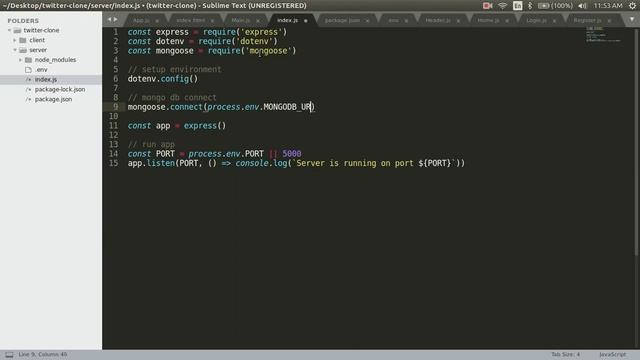Click the '// run app' comment

[151, 144]
